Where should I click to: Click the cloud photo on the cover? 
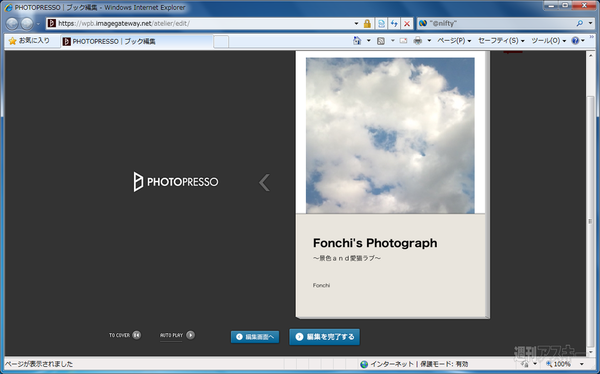[390, 135]
